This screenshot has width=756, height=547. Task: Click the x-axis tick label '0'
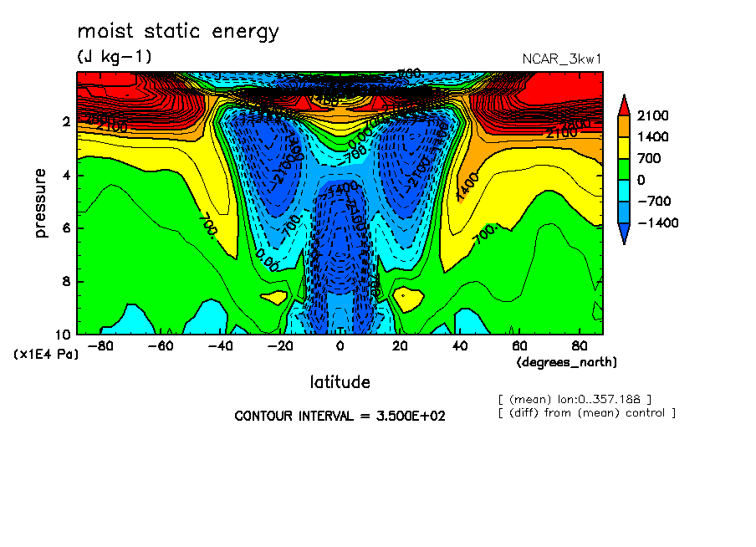[340, 346]
